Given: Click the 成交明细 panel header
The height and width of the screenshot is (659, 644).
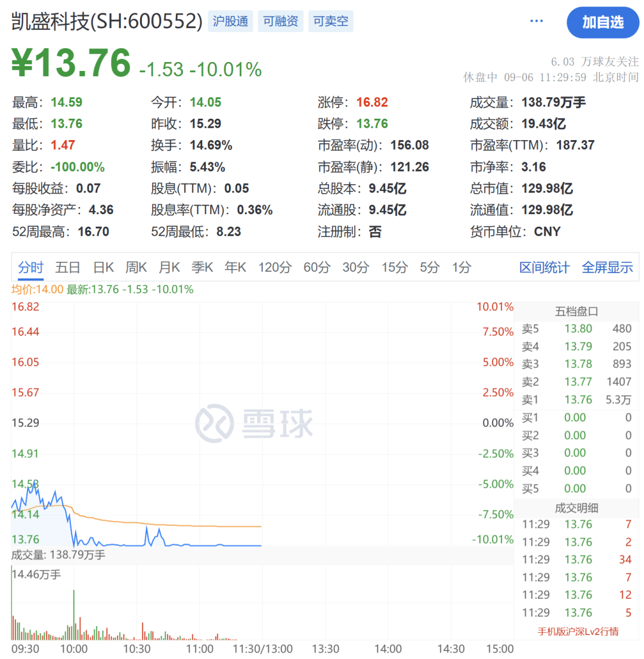Looking at the screenshot, I should 577,508.
